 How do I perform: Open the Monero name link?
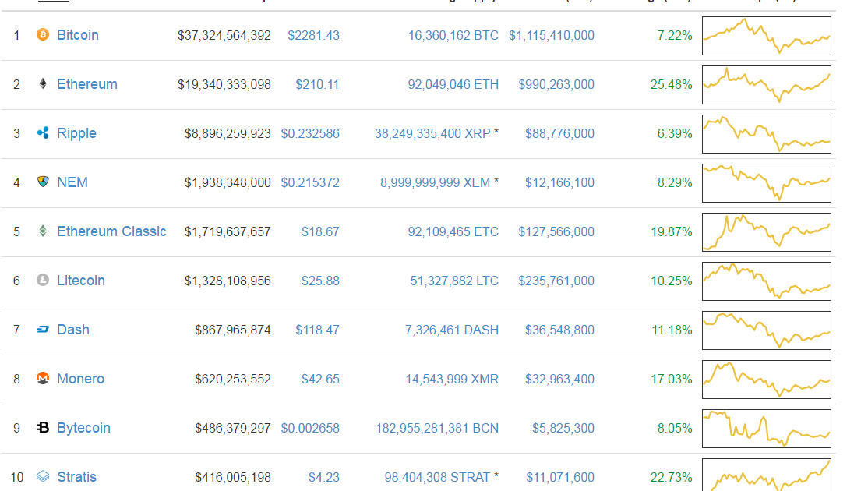[81, 379]
